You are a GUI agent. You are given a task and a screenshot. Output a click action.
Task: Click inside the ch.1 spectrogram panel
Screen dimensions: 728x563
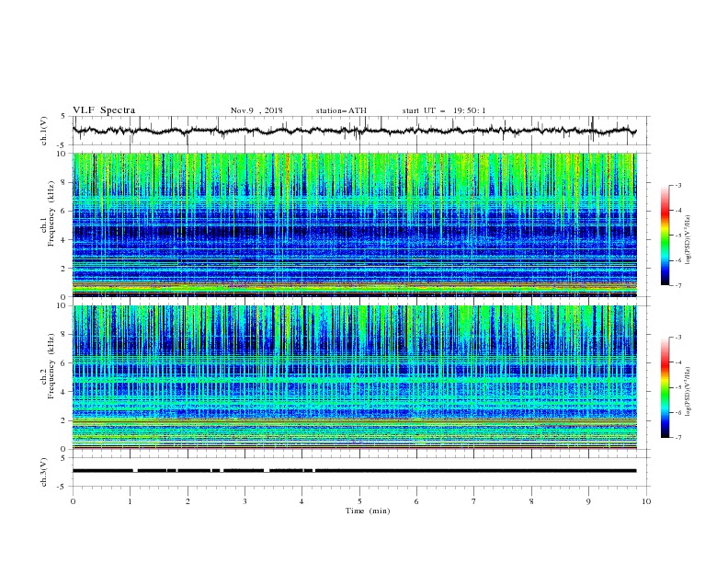355,224
